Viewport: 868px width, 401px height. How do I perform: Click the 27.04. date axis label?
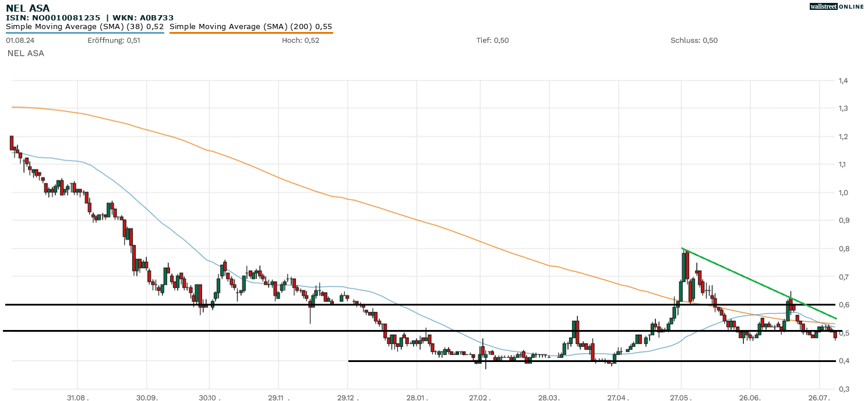point(618,397)
